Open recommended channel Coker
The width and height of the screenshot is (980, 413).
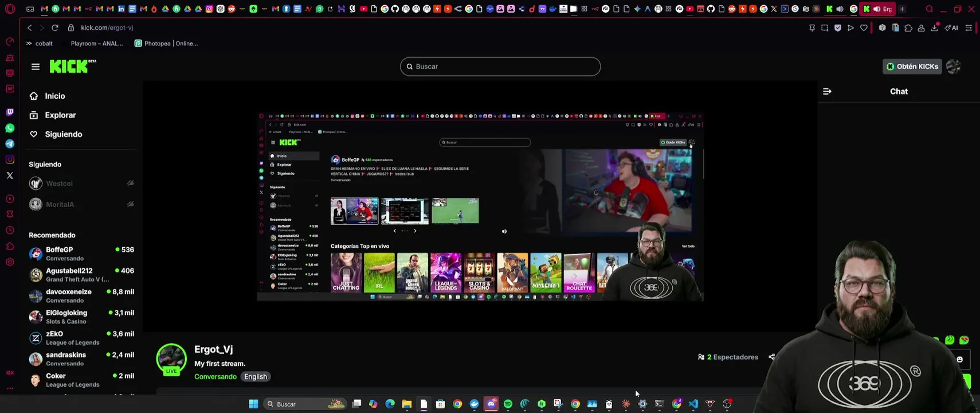click(81, 380)
